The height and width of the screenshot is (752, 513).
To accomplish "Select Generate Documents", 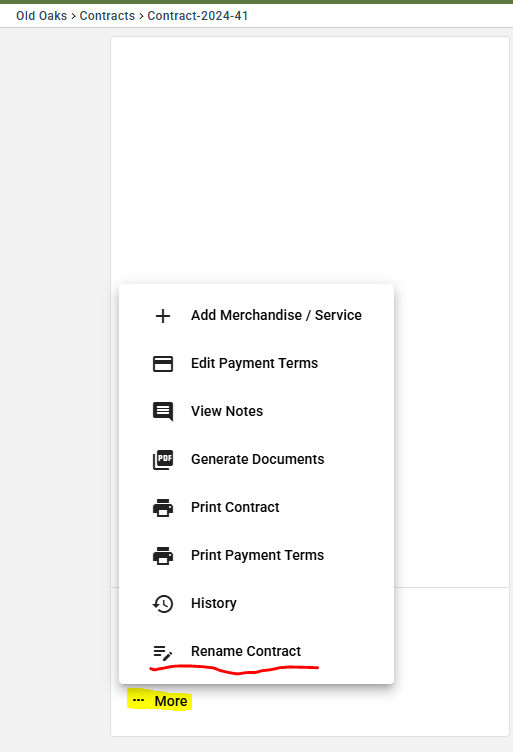I will coord(256,459).
